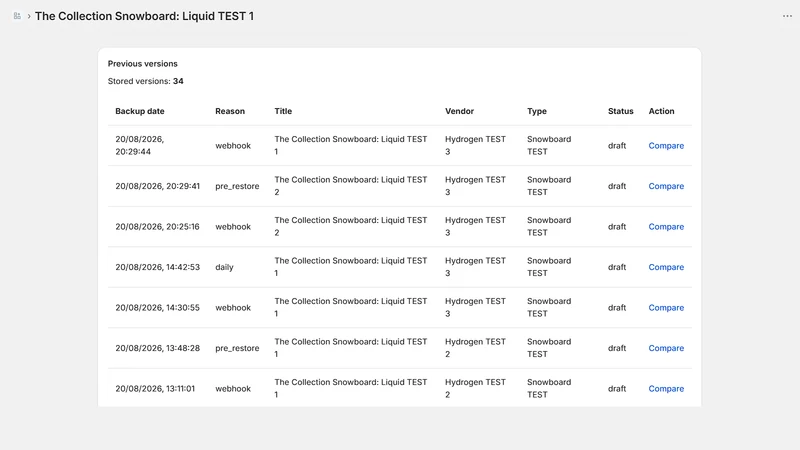This screenshot has height=450, width=800.
Task: Compare the 13:48:28 pre_restore backup
Action: tap(666, 348)
